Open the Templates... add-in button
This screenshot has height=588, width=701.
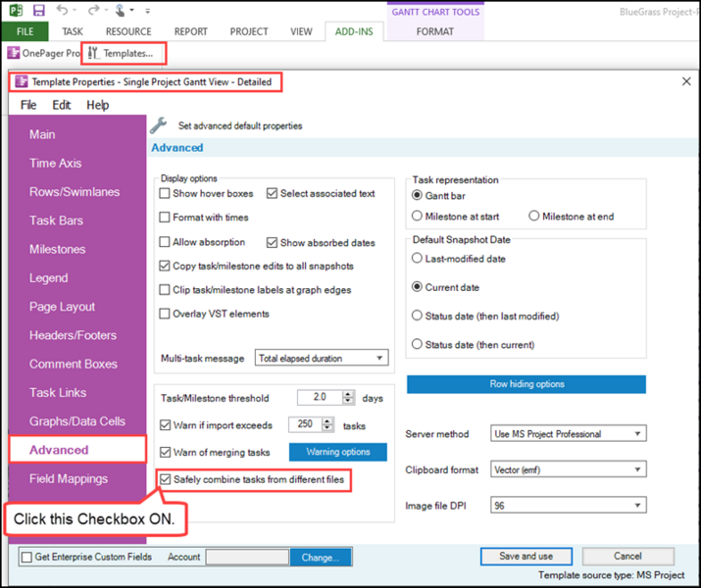121,53
